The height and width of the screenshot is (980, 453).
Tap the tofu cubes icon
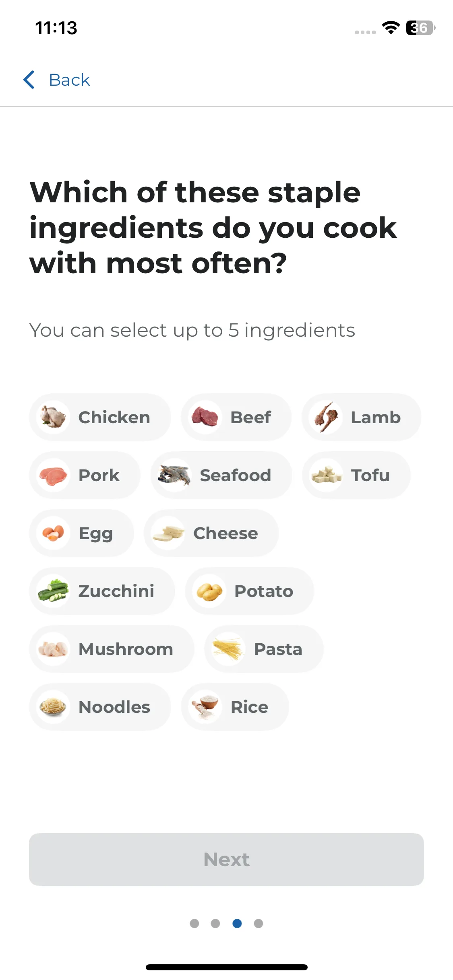pos(326,475)
